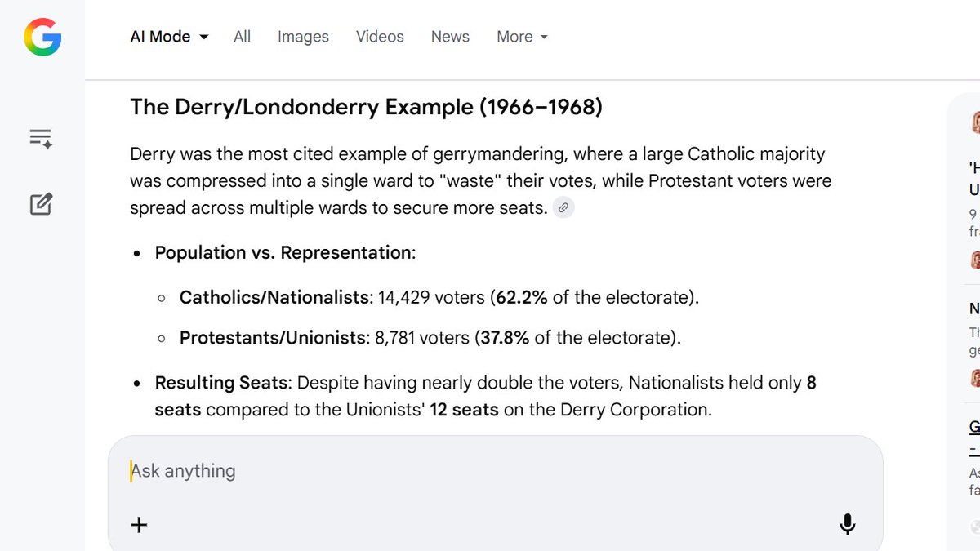Click the source link chip after 'seats.'
Image resolution: width=980 pixels, height=551 pixels.
(x=563, y=208)
